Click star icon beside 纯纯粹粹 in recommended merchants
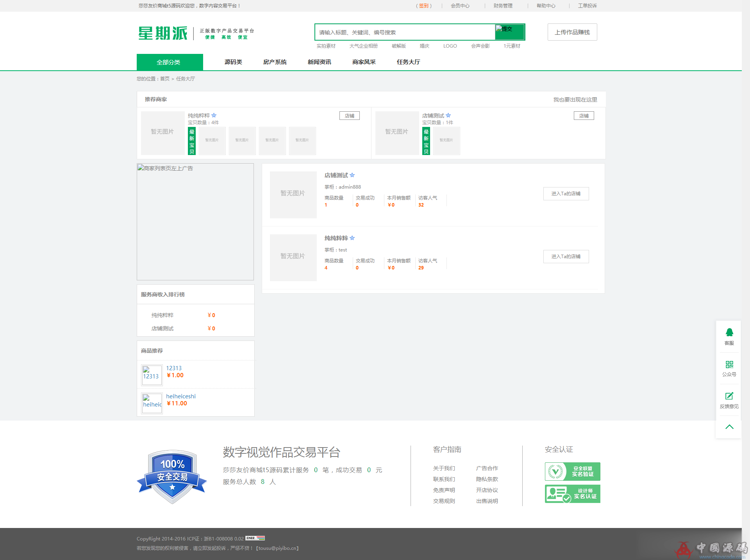The width and height of the screenshot is (750, 560). 214,116
